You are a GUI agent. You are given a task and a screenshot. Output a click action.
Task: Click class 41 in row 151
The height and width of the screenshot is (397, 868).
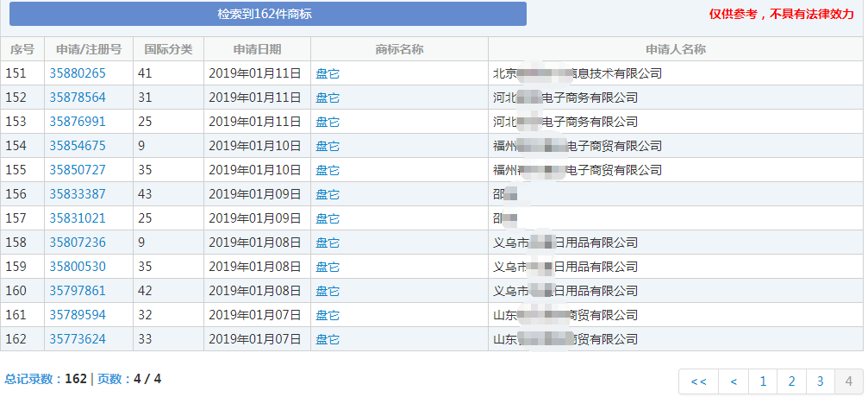145,73
